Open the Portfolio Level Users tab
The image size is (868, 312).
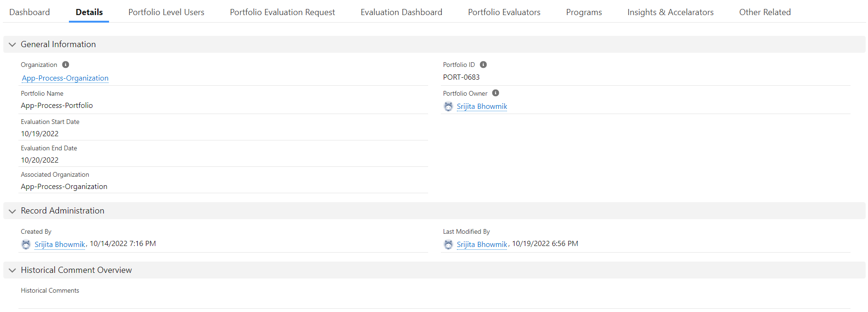click(x=166, y=12)
